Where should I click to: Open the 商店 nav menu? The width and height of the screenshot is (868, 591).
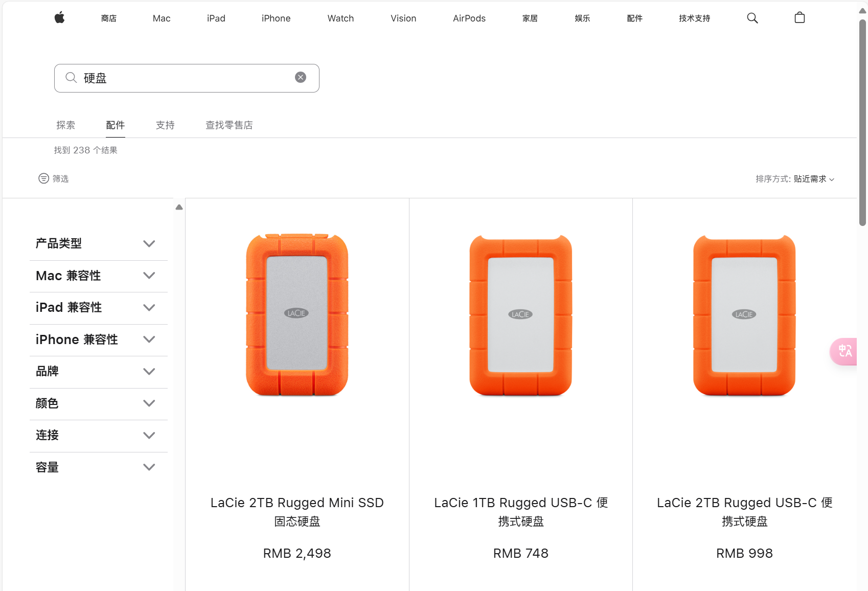pyautogui.click(x=109, y=18)
